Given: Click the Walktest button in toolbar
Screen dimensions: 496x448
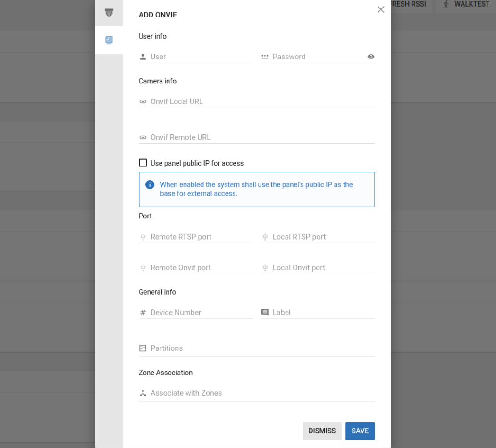Looking at the screenshot, I should click(465, 5).
